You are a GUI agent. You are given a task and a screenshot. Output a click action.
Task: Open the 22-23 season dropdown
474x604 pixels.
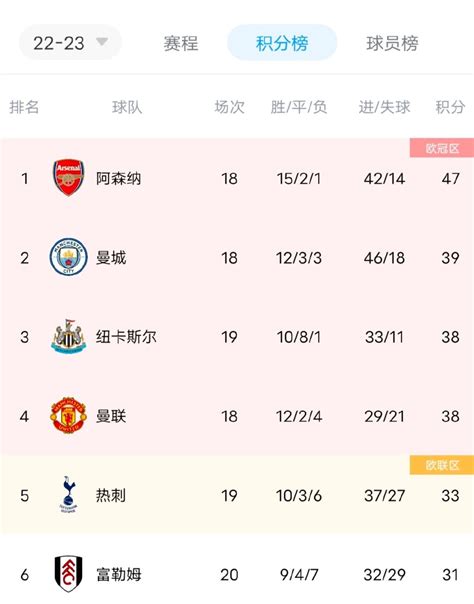[70, 42]
